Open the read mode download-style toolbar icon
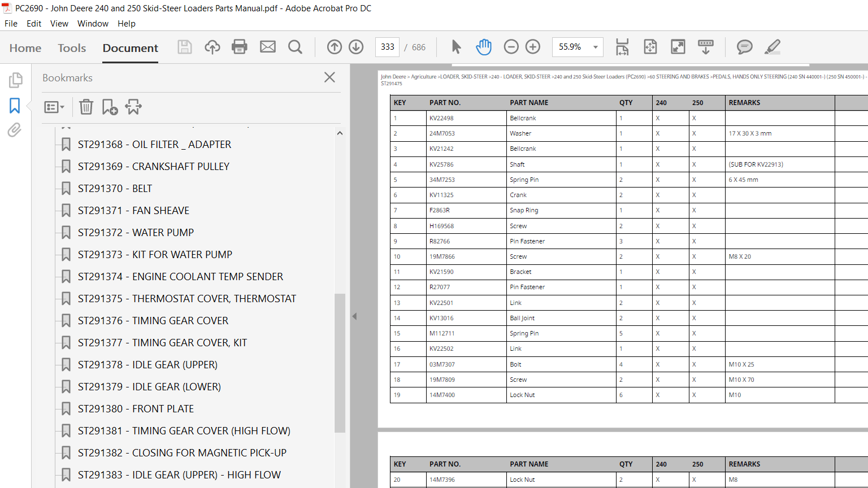Viewport: 868px width, 488px height. click(706, 47)
